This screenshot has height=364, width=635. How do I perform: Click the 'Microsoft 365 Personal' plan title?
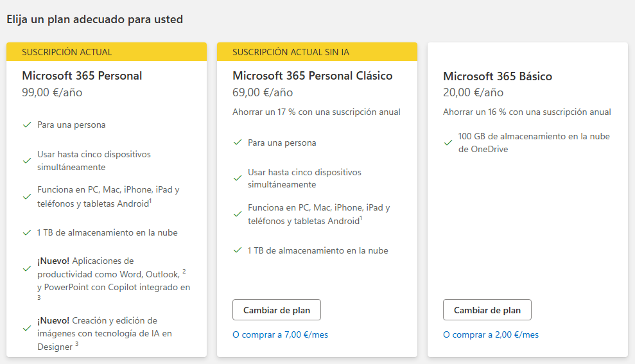pos(82,76)
